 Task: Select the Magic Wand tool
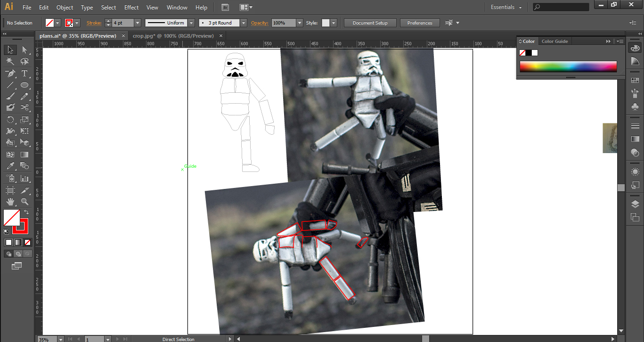tap(10, 62)
